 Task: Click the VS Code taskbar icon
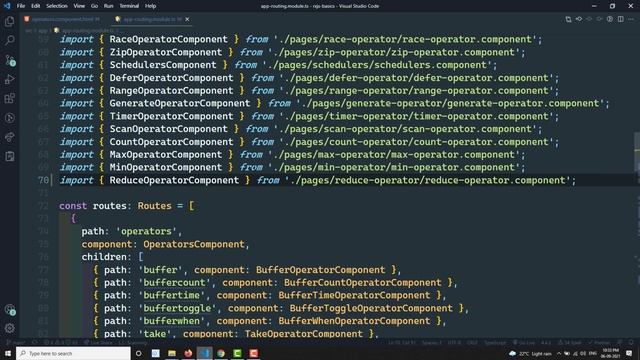point(204,353)
